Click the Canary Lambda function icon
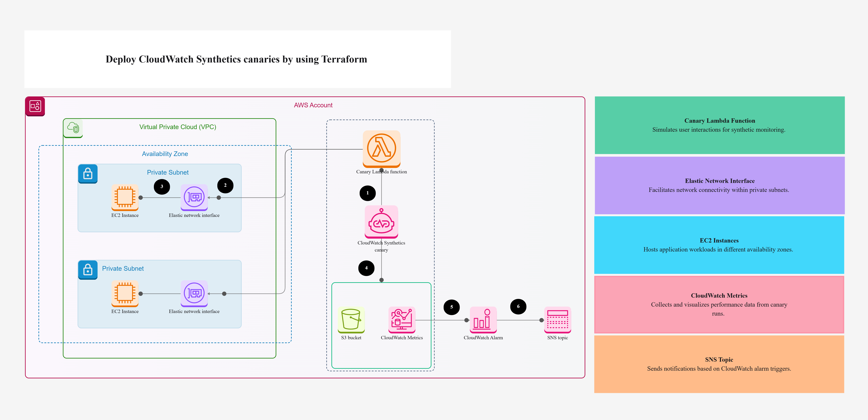The image size is (868, 420). tap(381, 149)
